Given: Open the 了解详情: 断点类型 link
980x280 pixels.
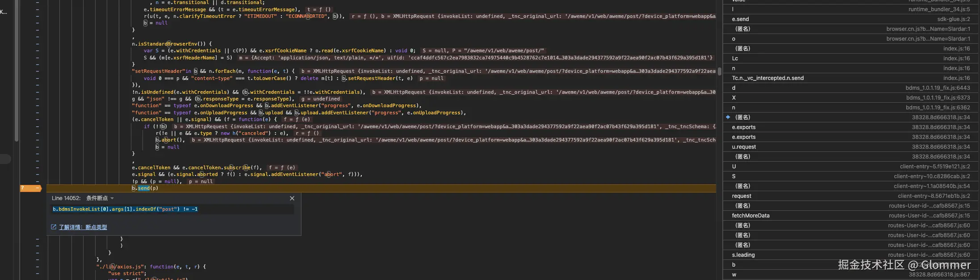Looking at the screenshot, I should (83, 227).
